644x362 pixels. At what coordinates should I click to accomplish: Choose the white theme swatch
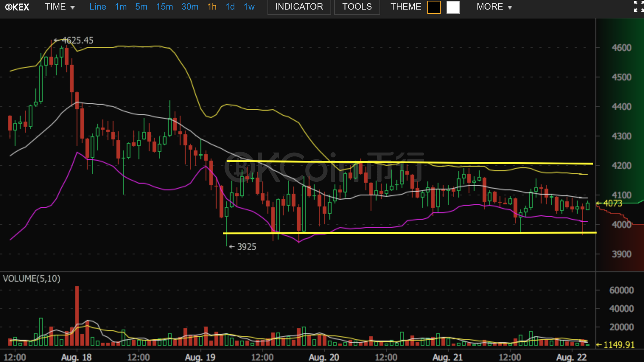click(x=453, y=7)
